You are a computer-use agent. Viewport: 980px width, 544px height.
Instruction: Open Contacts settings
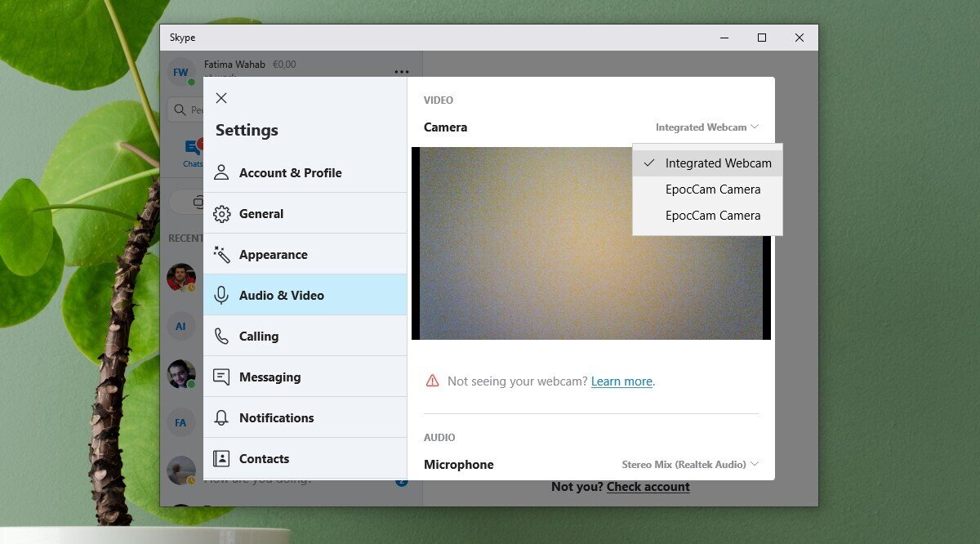tap(265, 458)
